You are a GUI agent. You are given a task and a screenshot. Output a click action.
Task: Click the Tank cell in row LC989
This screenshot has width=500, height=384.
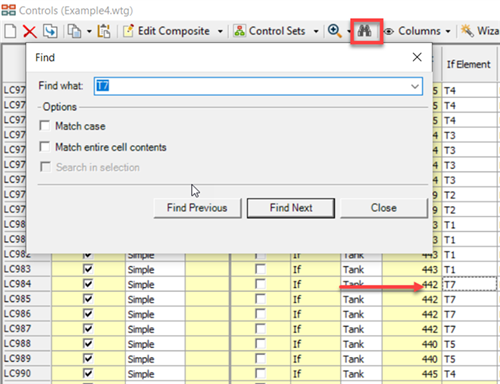pos(361,359)
